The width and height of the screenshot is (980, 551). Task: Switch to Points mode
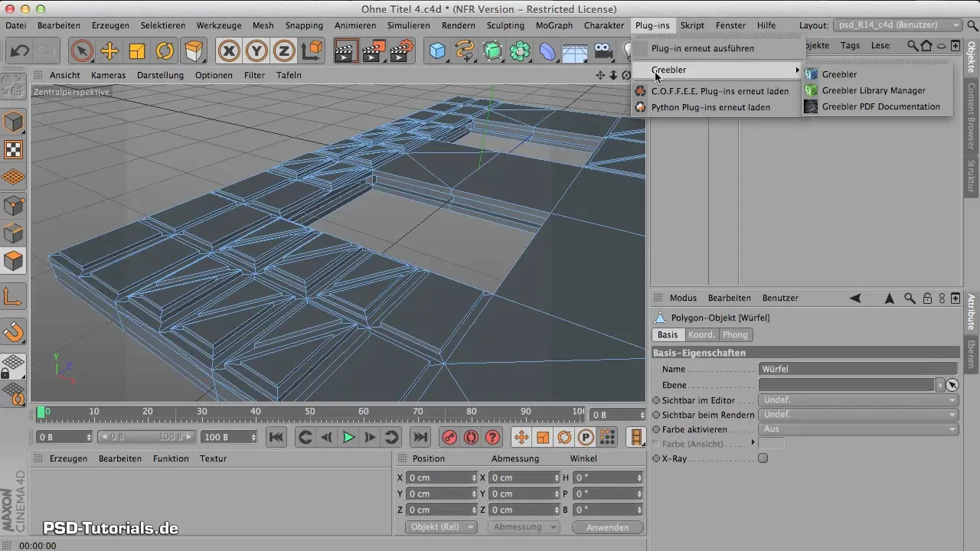point(14,206)
